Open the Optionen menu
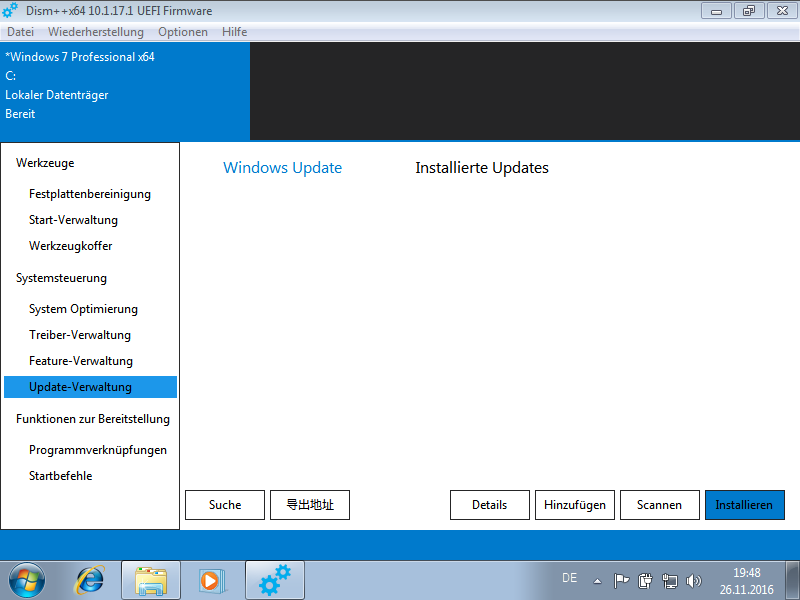Viewport: 800px width, 600px height. [x=183, y=32]
